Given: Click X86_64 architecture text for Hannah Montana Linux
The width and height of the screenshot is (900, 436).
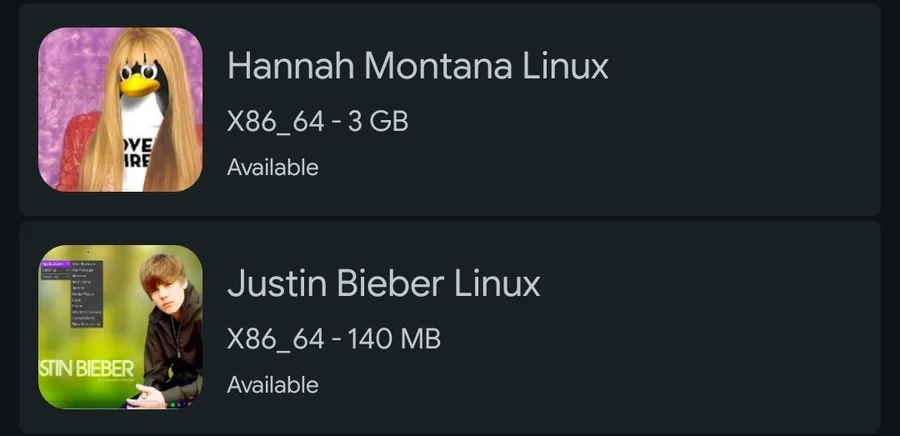Looking at the screenshot, I should (276, 122).
